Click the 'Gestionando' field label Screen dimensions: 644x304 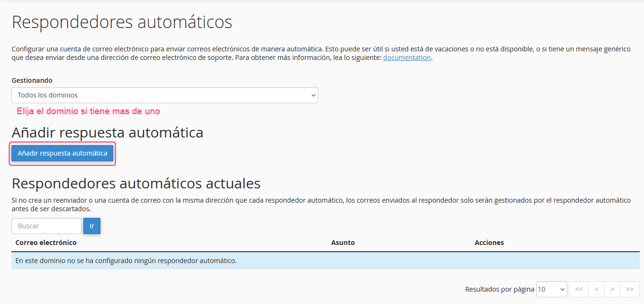(x=32, y=80)
